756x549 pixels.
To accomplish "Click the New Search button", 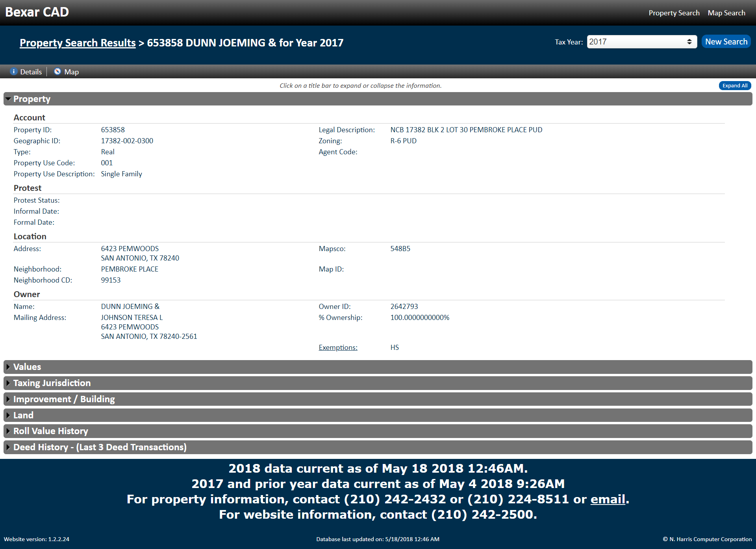I will click(726, 42).
